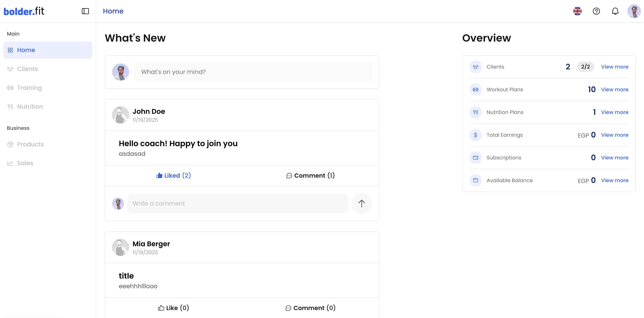The width and height of the screenshot is (644, 318).
Task: Open the help question mark icon
Action: point(596,11)
